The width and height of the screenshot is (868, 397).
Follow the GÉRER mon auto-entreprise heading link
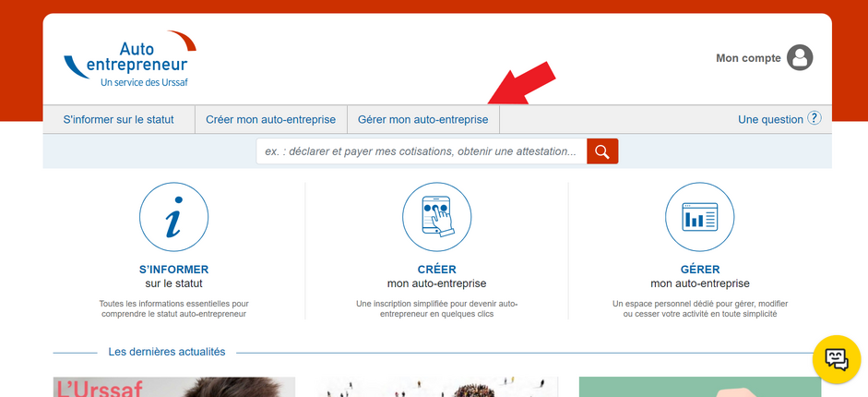click(x=700, y=276)
